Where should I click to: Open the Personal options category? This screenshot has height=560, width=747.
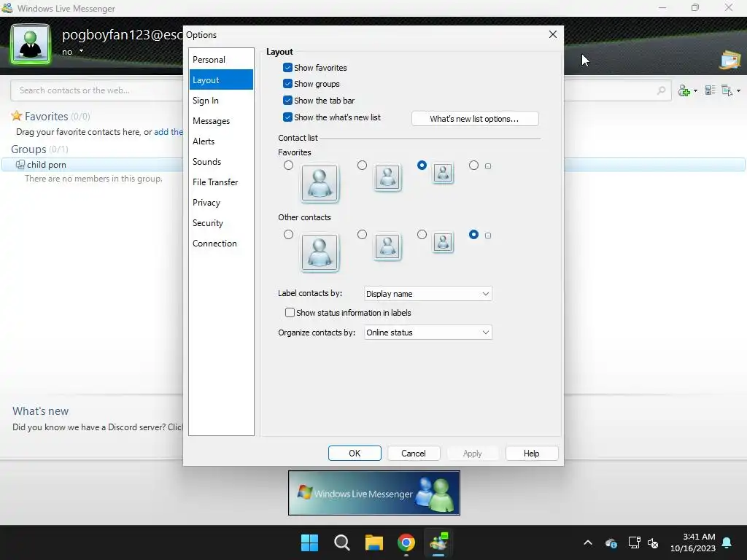pos(221,60)
